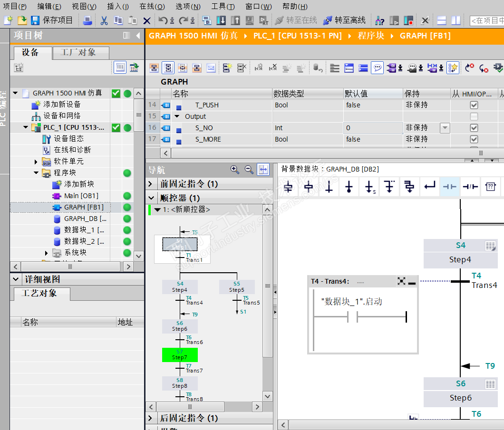
Task: Switch to 工厂对象 tab
Action: pos(81,52)
